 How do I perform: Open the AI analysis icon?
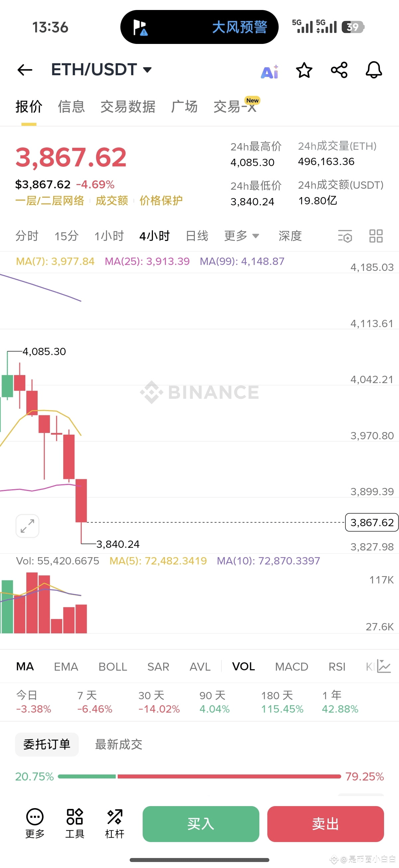click(x=270, y=72)
